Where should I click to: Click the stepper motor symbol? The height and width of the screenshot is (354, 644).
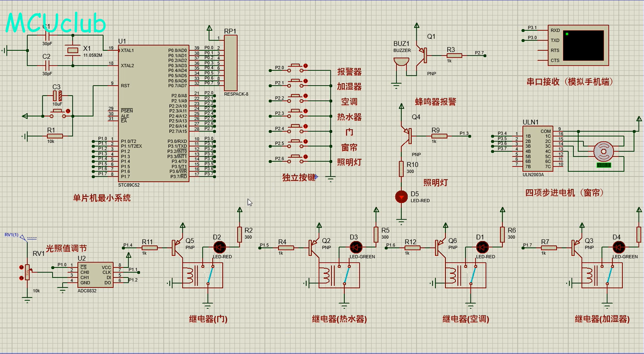[x=603, y=151]
